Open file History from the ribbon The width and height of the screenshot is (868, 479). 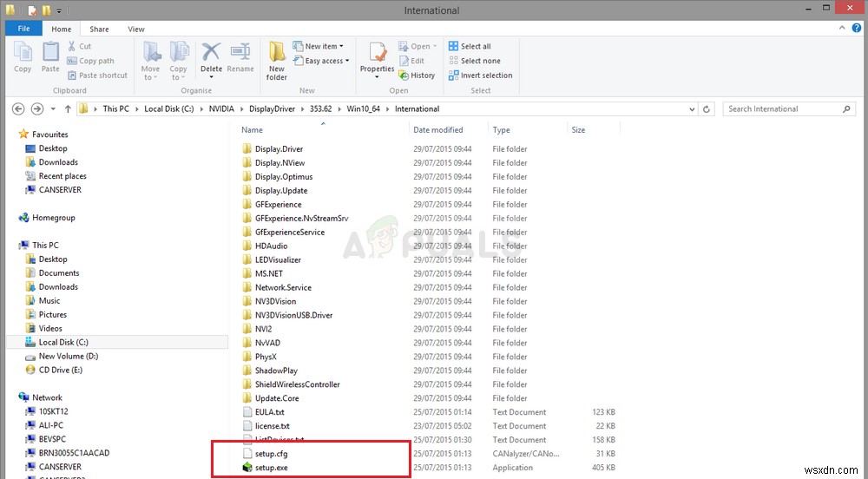417,75
